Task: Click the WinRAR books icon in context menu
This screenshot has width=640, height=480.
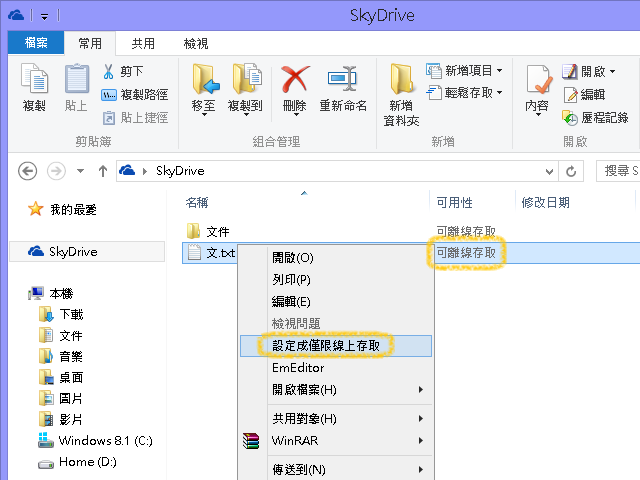Action: (251, 441)
